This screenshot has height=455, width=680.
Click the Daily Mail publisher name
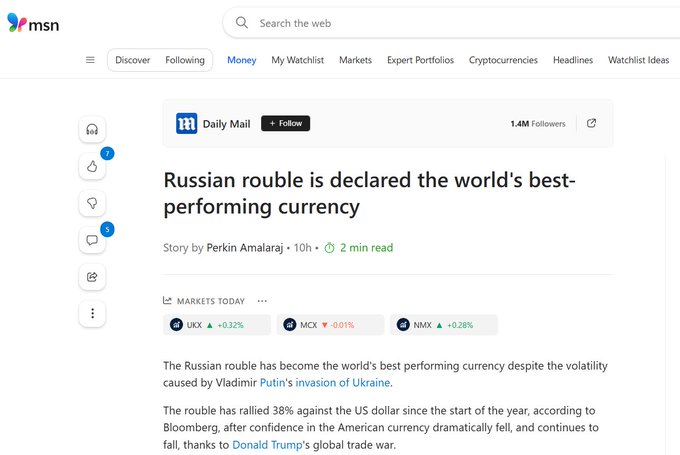point(226,124)
